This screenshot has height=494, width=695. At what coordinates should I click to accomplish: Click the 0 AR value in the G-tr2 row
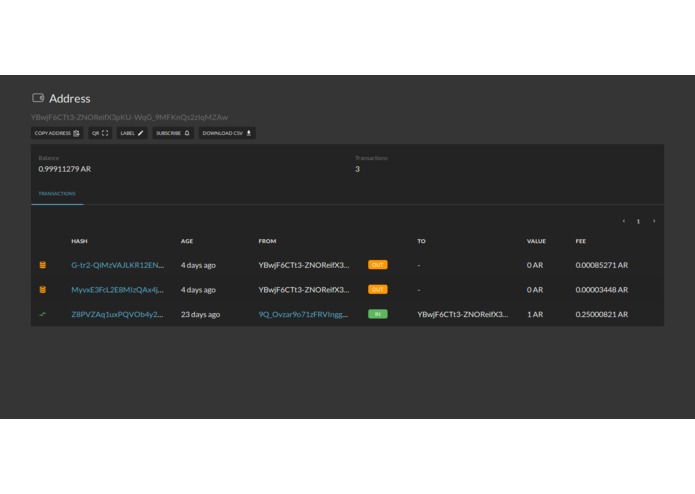pyautogui.click(x=535, y=265)
